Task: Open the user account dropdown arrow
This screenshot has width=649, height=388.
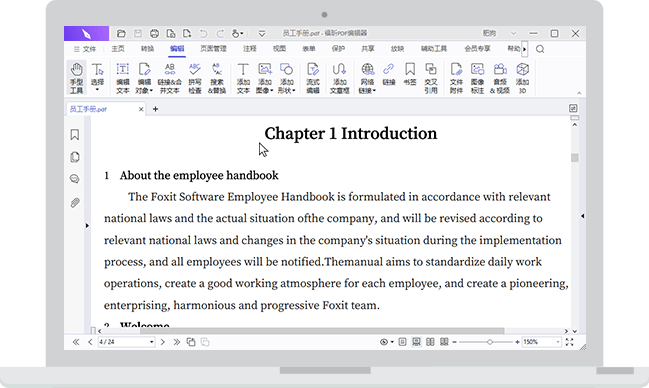Action: [x=514, y=33]
